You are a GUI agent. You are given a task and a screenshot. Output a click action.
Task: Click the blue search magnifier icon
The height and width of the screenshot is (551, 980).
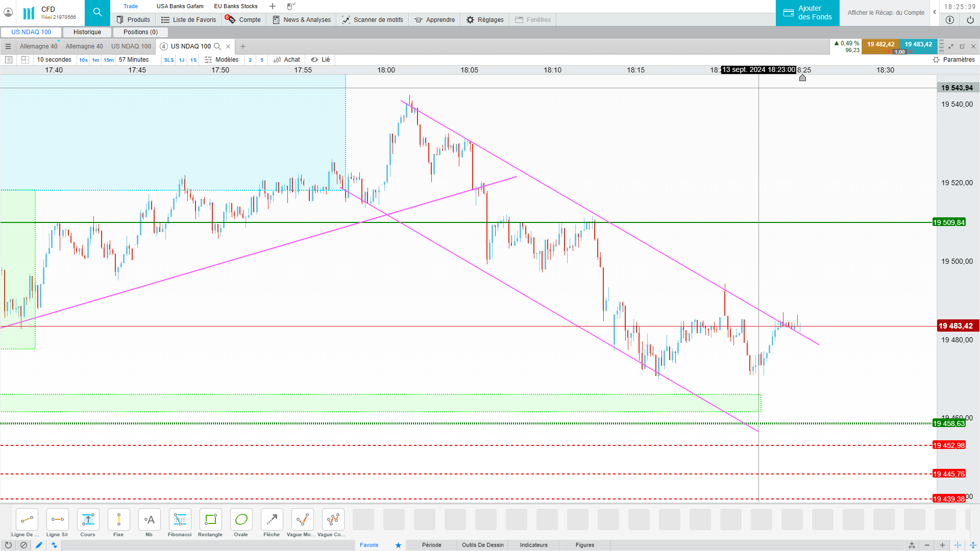pos(97,13)
